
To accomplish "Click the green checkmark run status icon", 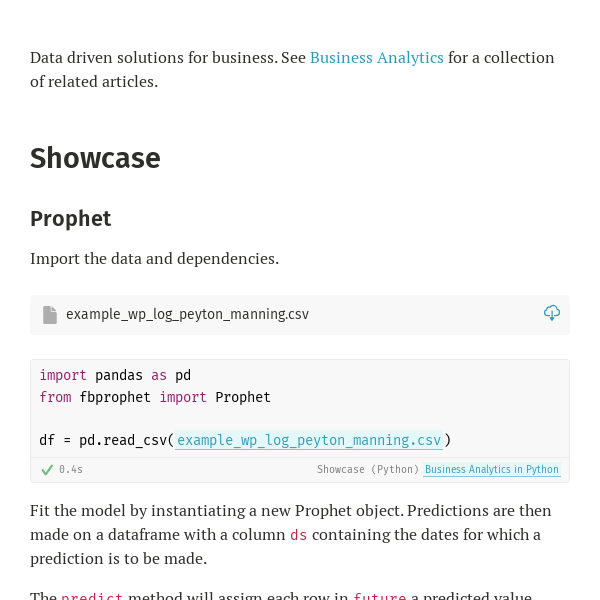I will [47, 470].
